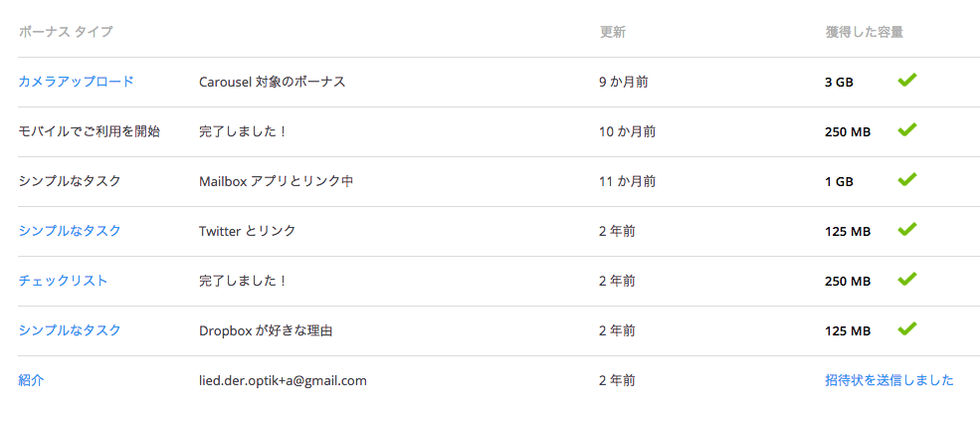Viewport: 980px width, 424px height.
Task: Click the 獲得した容量 column header
Action: click(864, 32)
